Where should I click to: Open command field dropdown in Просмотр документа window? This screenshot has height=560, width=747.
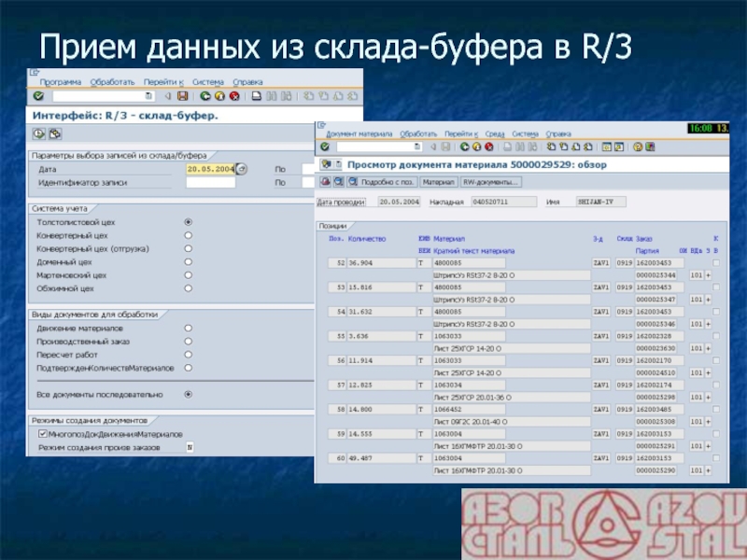(x=417, y=147)
